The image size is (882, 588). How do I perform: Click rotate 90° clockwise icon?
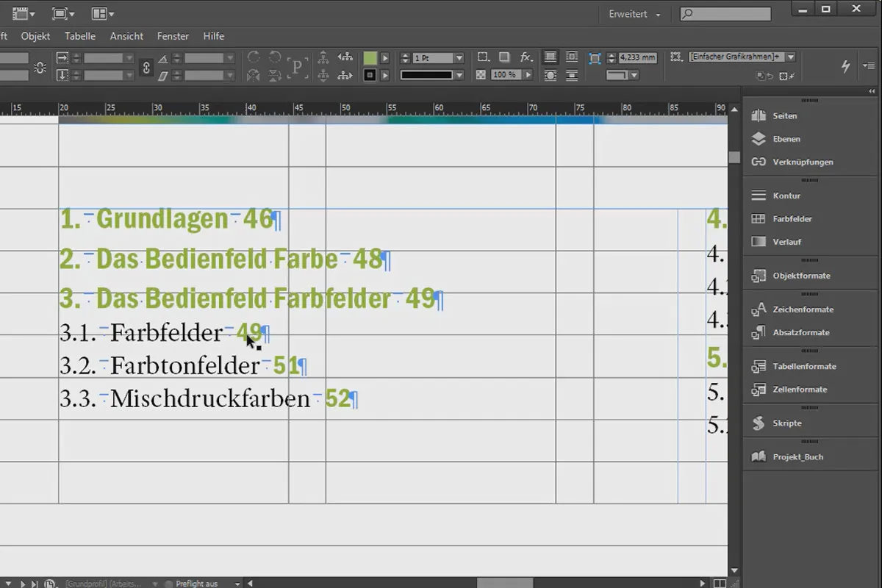[x=253, y=57]
